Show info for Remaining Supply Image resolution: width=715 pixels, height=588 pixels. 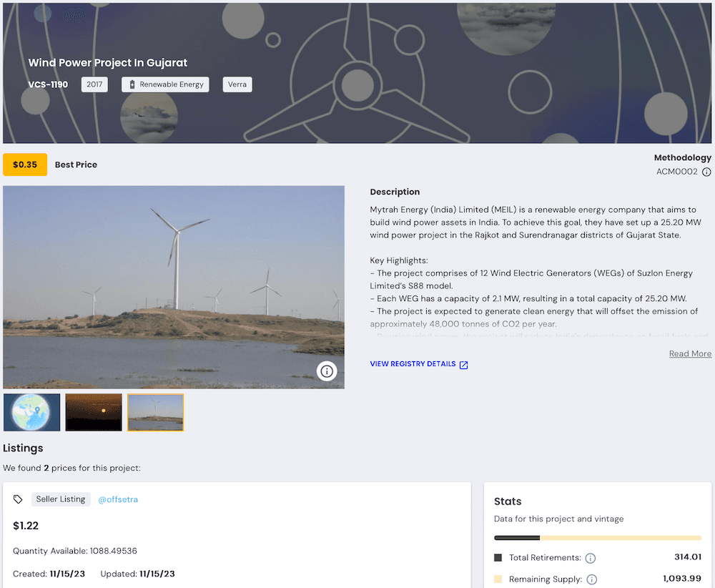click(x=591, y=579)
